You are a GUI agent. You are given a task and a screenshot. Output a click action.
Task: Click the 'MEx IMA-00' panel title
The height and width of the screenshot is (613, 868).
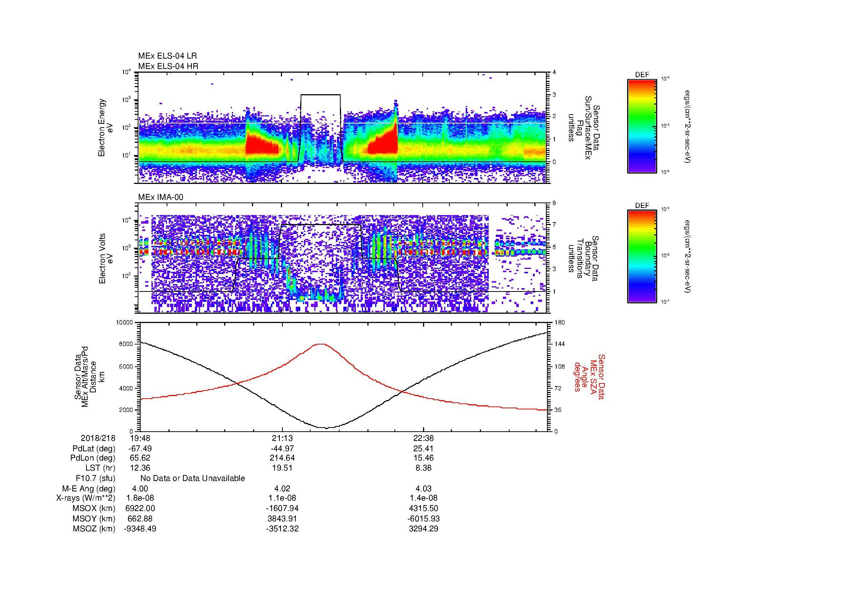[x=161, y=197]
